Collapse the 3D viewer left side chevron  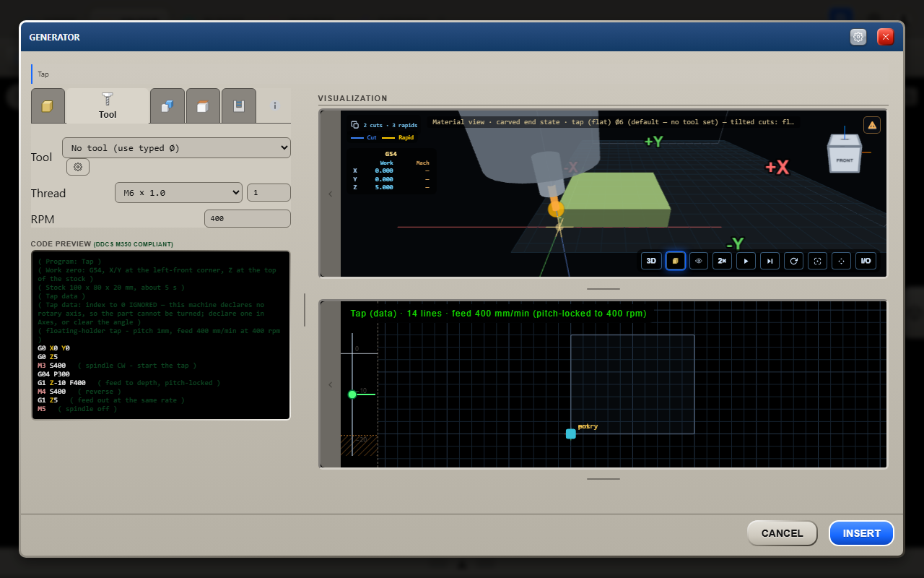[x=331, y=194]
